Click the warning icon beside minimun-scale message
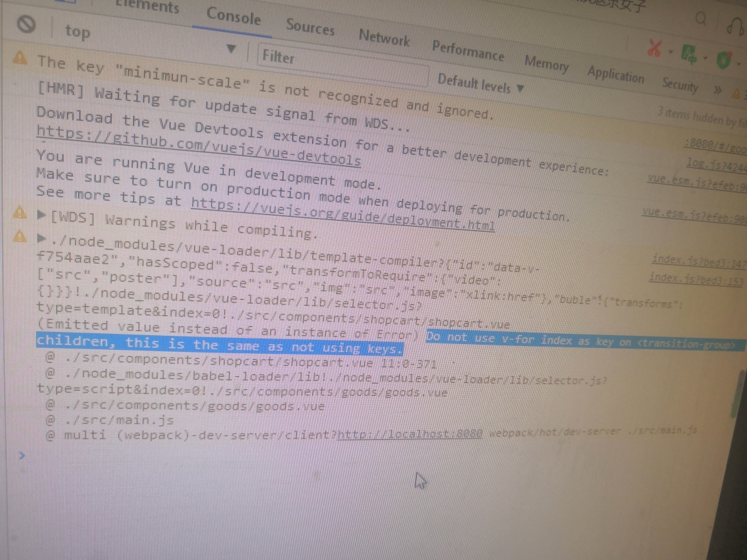The image size is (747, 560). click(x=20, y=58)
